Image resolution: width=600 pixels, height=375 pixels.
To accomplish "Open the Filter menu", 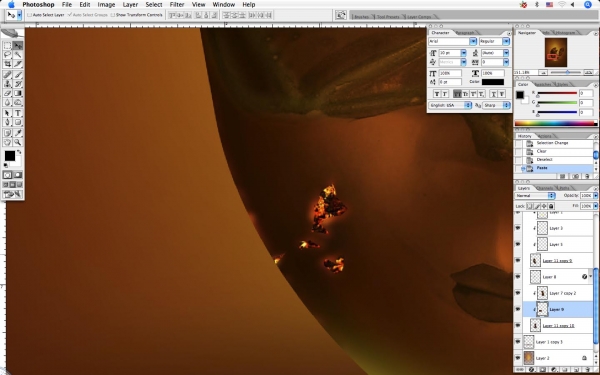I will (177, 5).
